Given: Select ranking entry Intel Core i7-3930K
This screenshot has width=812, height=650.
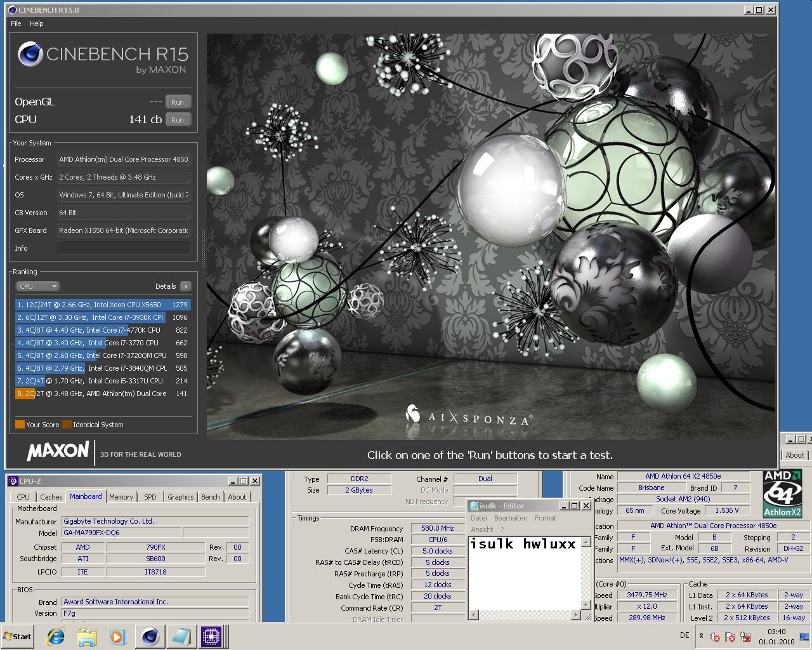Looking at the screenshot, I should tap(103, 317).
